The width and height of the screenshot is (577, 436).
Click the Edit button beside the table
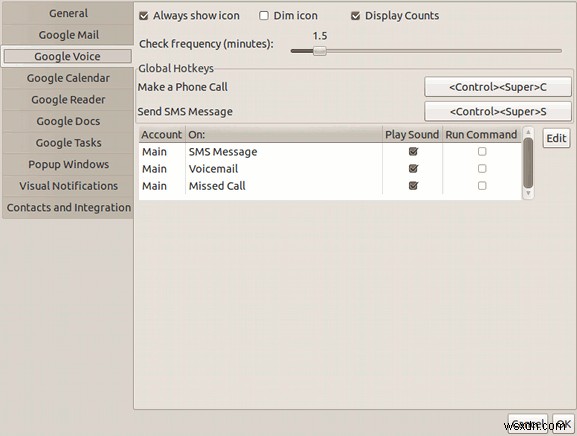556,138
